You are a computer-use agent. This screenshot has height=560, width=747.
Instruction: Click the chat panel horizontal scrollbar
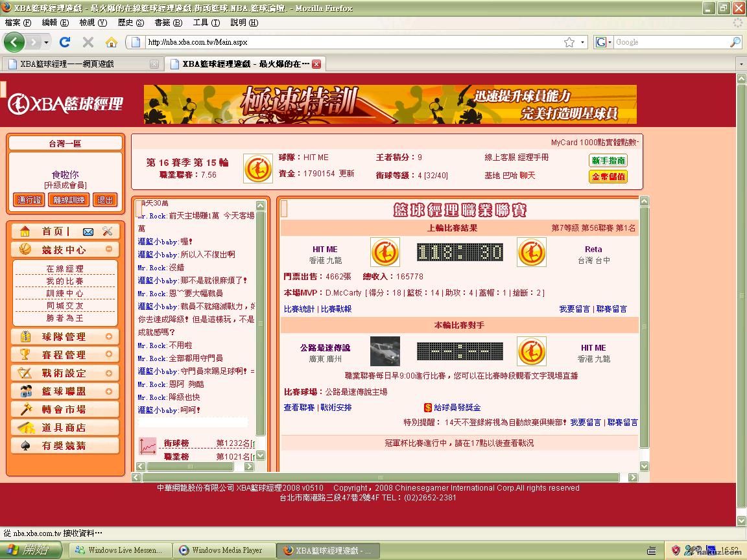click(x=193, y=466)
